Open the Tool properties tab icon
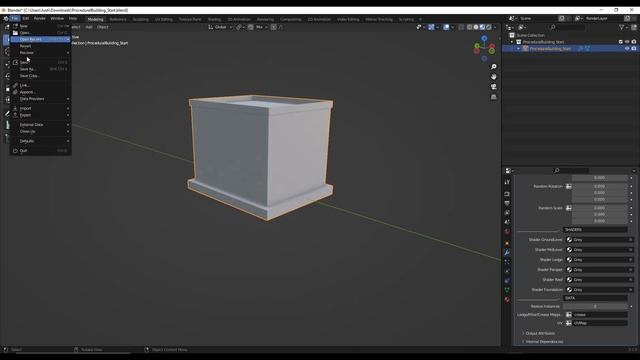Screen dimensions: 640x360 507,182
